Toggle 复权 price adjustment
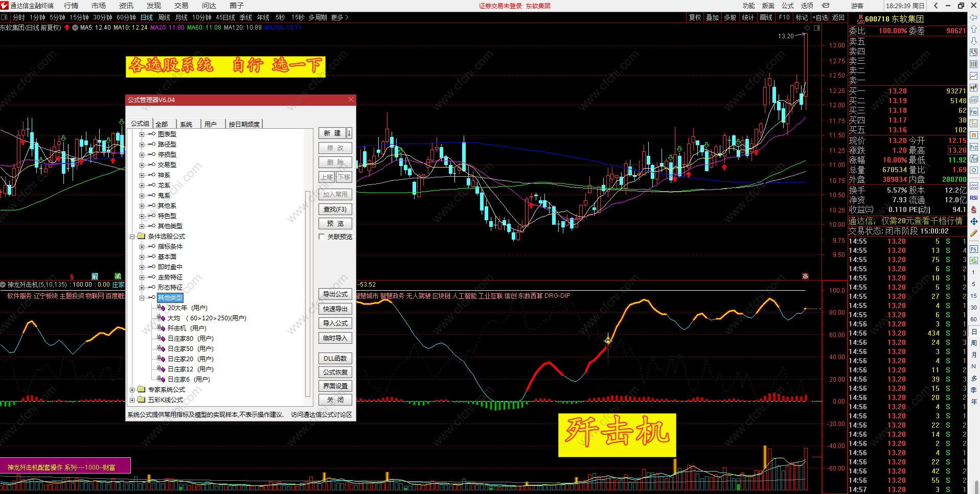The width and height of the screenshot is (980, 494). tap(695, 17)
